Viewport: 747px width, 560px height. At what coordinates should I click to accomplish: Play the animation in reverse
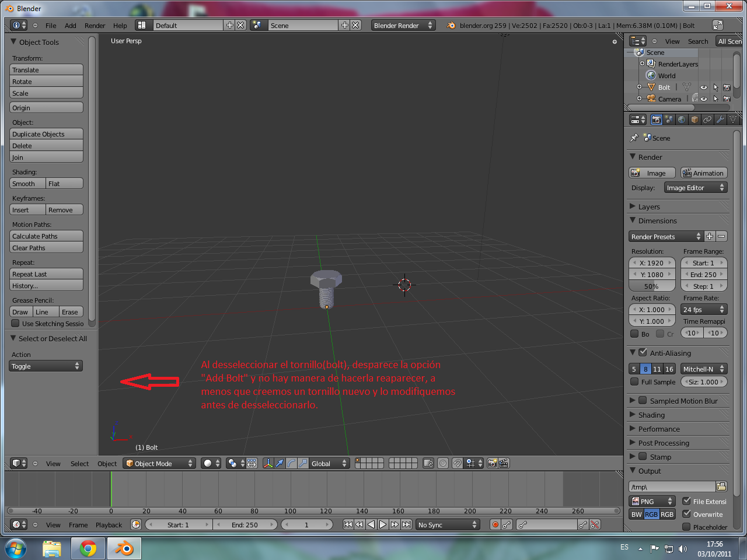pos(371,524)
